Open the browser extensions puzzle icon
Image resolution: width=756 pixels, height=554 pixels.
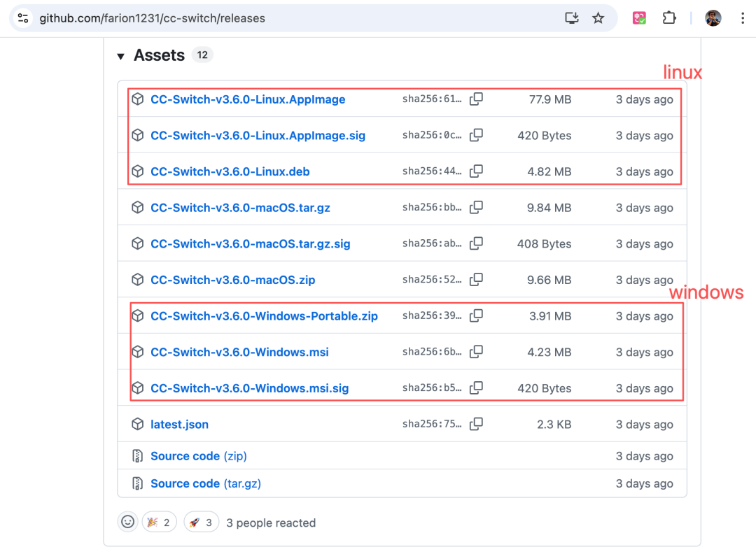point(668,18)
